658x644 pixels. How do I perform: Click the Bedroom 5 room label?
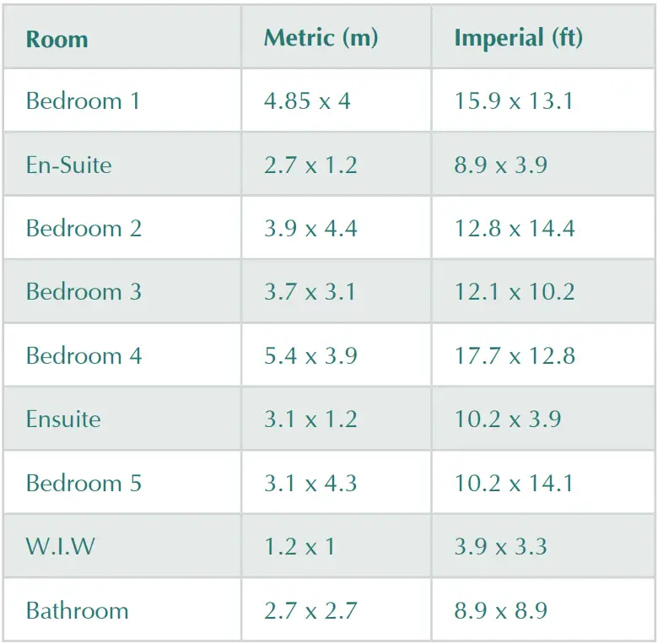(x=84, y=483)
